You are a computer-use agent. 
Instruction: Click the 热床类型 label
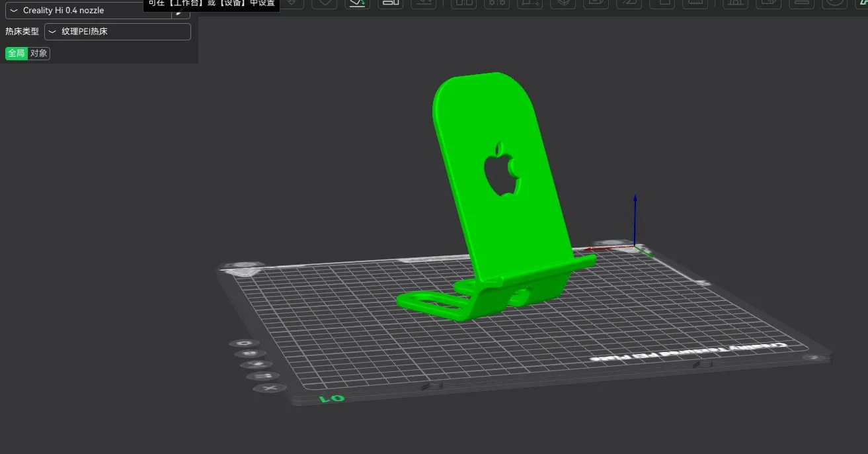click(22, 32)
